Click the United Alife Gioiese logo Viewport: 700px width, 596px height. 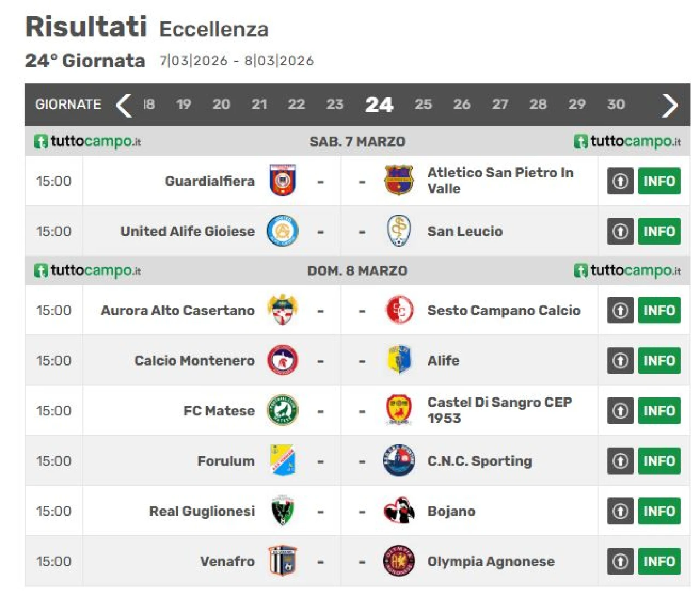click(x=282, y=231)
